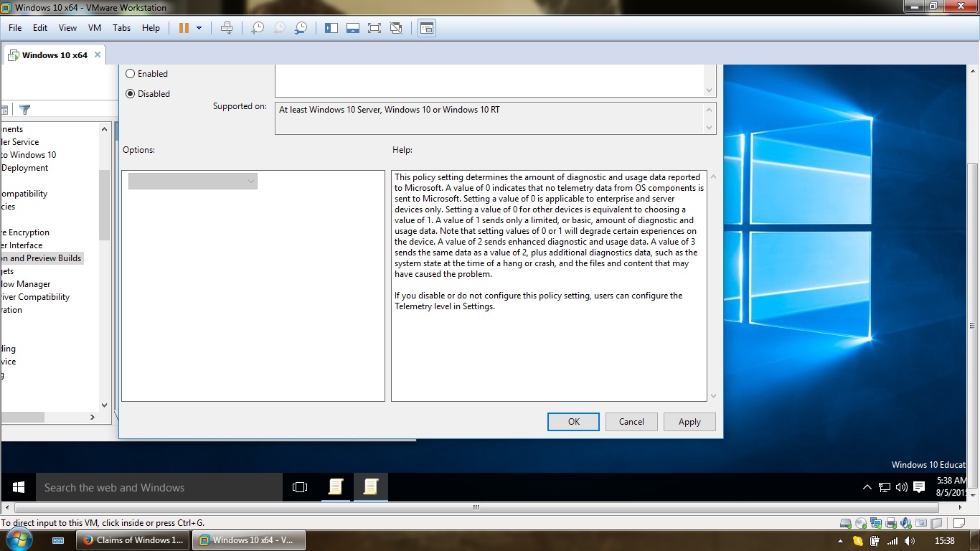Click the filter funnel icon in Group Policy
Screen dimensions: 980x551
click(25, 110)
